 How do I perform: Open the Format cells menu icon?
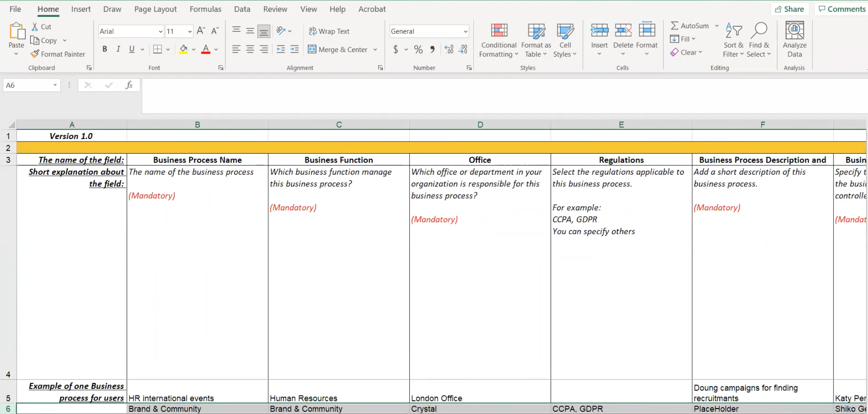(647, 31)
